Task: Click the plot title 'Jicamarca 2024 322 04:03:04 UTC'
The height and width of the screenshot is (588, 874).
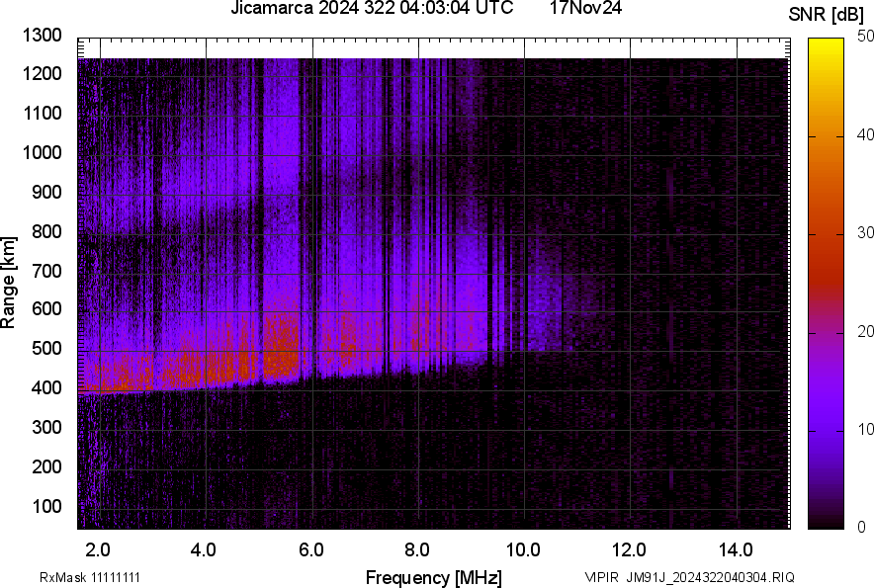Action: [372, 7]
